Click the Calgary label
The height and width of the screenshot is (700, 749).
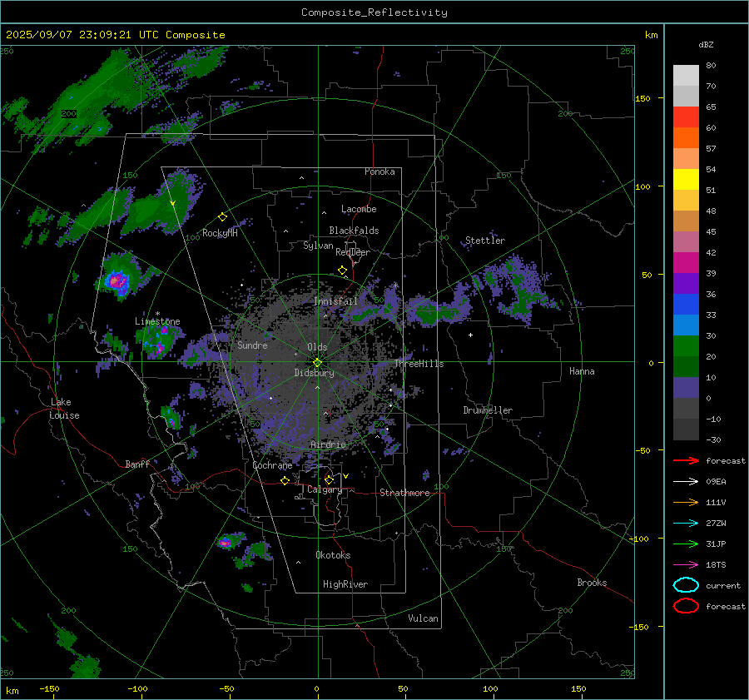325,489
